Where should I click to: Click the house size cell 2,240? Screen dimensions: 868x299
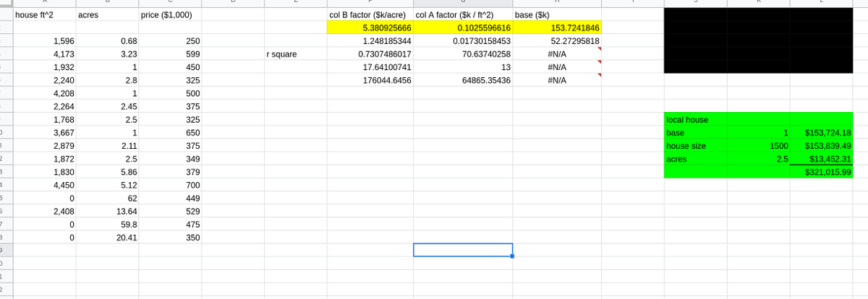[x=44, y=80]
